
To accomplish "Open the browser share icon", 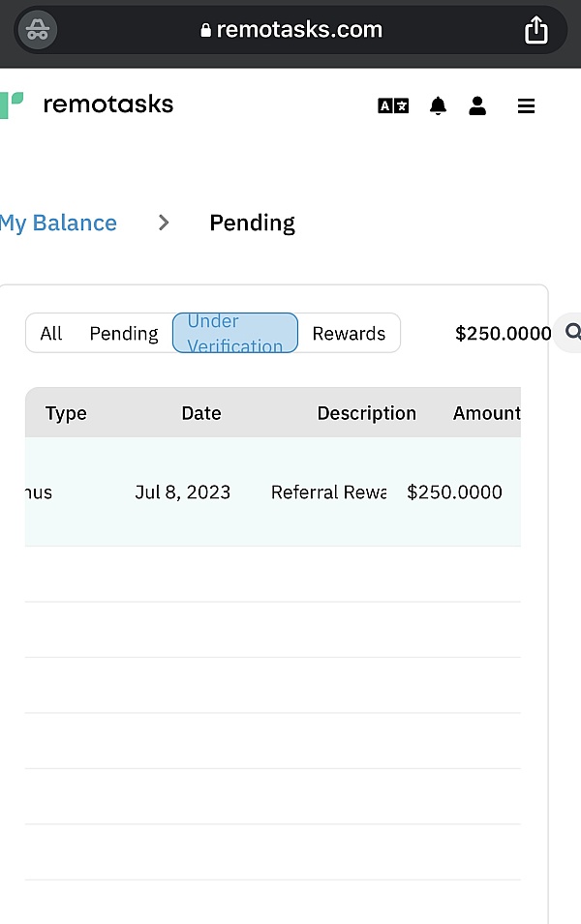I will 535,29.
